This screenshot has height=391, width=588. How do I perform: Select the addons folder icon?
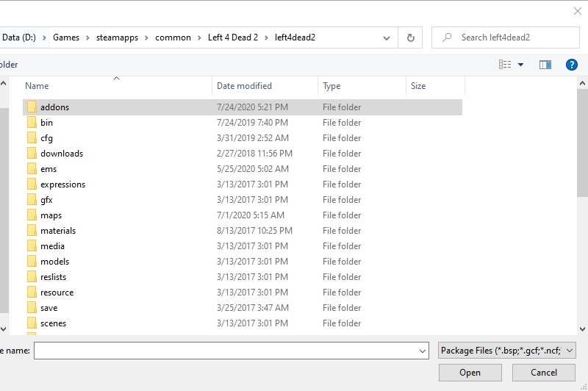pos(32,107)
